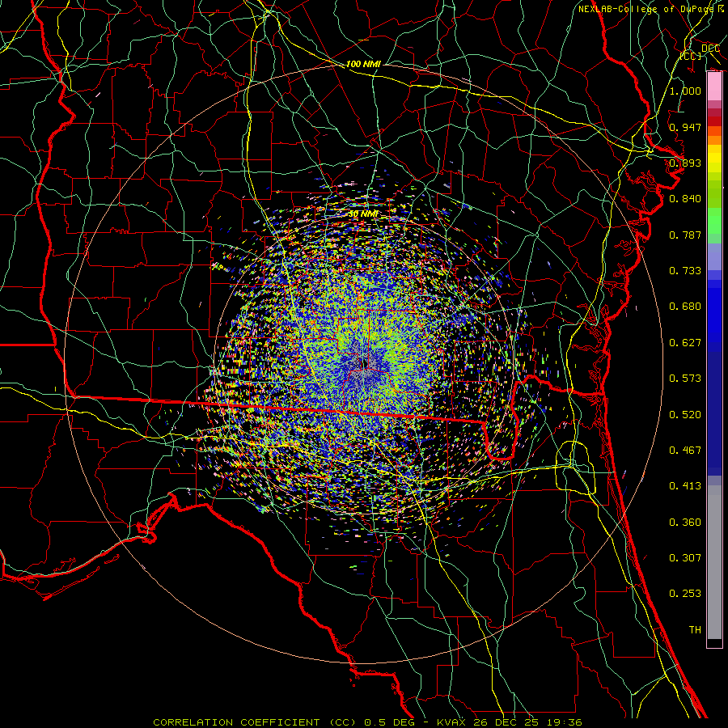Click the 0.307 scale label

click(x=685, y=558)
